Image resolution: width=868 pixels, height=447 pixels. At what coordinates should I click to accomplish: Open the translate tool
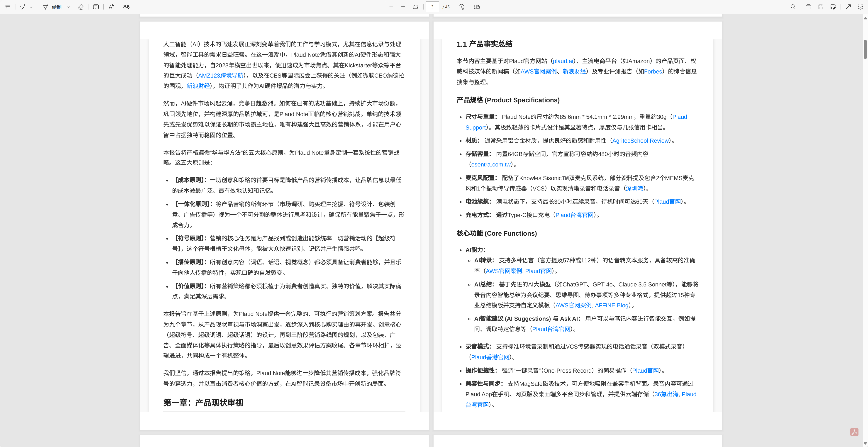[126, 7]
